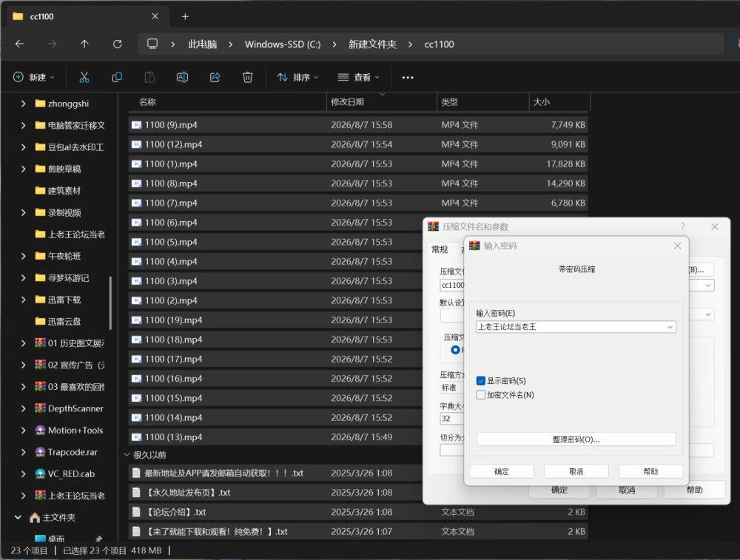
Task: Sort by the 名称 column header
Action: coord(226,102)
